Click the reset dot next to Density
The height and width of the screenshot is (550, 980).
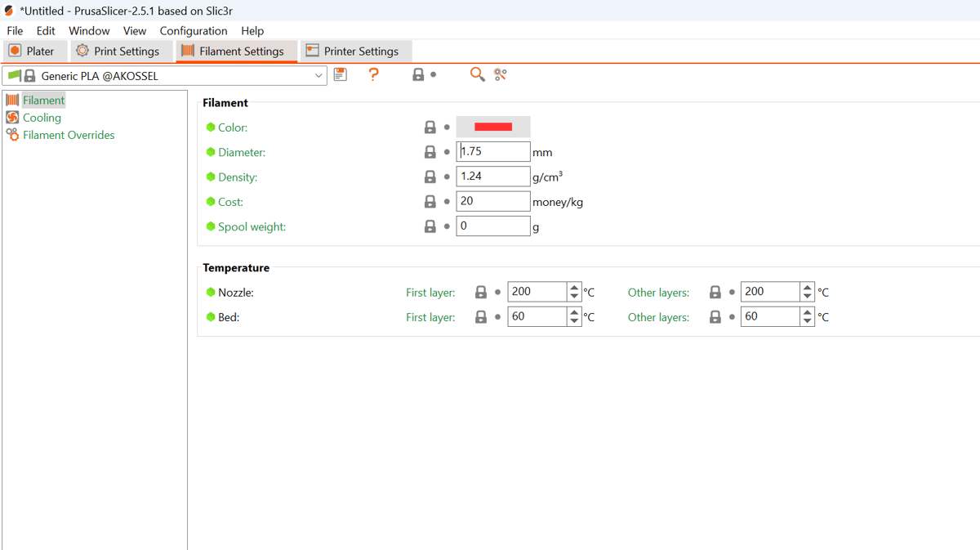click(x=447, y=177)
